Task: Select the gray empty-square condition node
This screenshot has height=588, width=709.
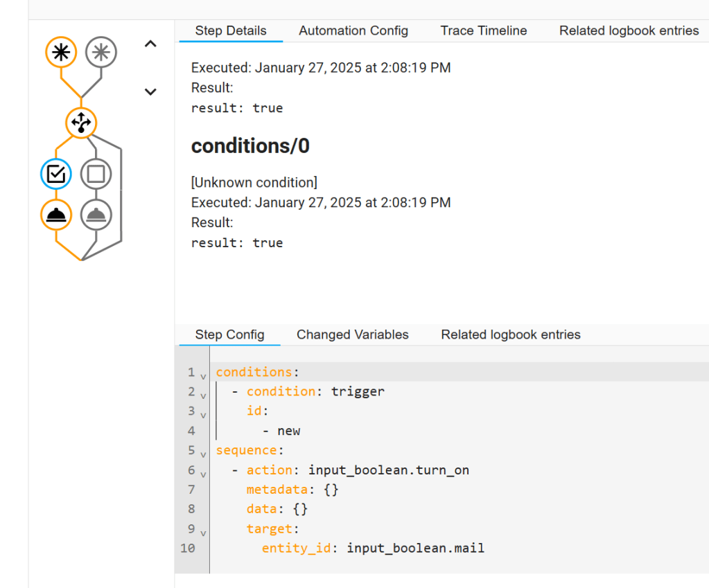Action: pos(96,174)
